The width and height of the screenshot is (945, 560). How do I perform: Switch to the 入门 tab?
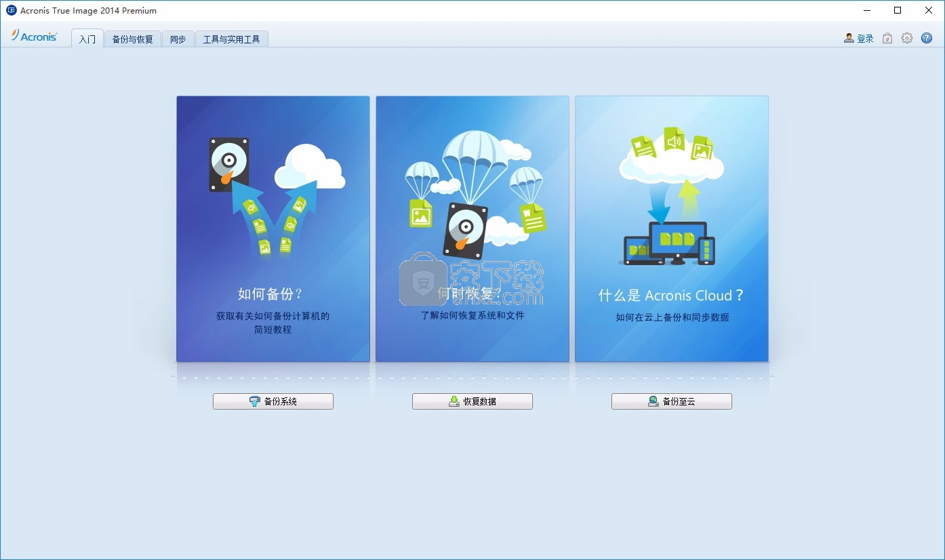[x=87, y=39]
